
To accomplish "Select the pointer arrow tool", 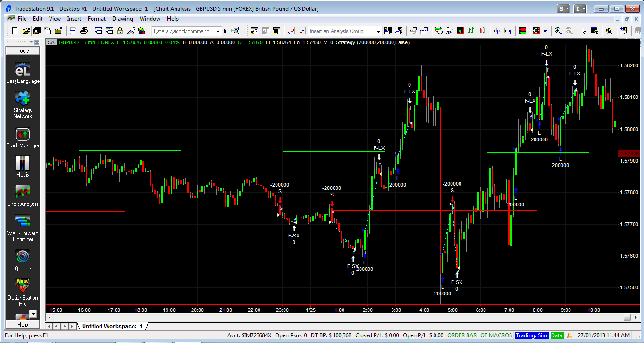I will coord(584,31).
